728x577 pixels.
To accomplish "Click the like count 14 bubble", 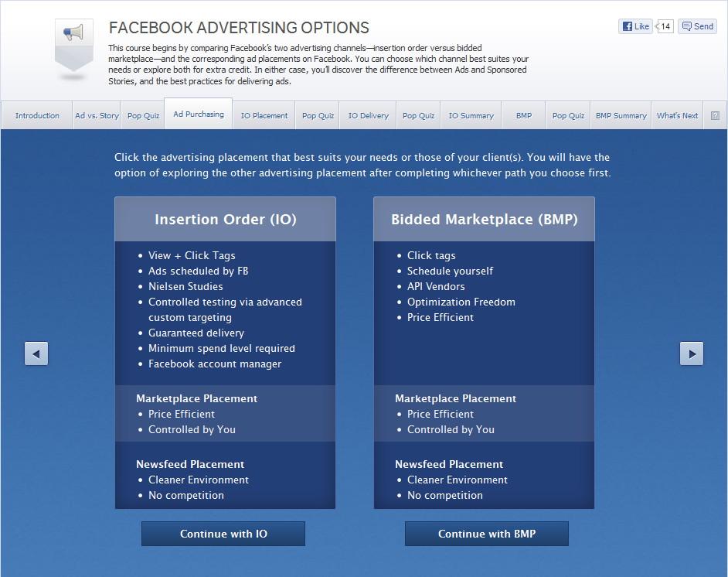I will 665,26.
